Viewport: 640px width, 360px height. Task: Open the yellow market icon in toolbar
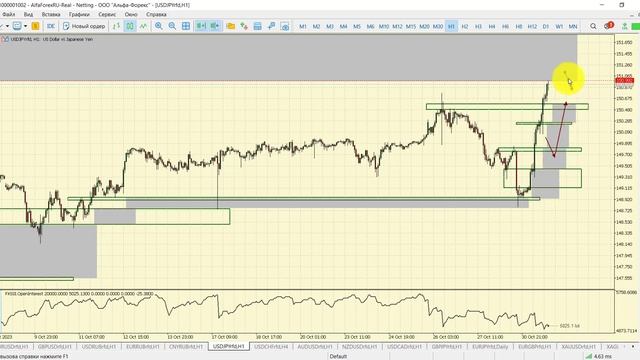coord(36,26)
